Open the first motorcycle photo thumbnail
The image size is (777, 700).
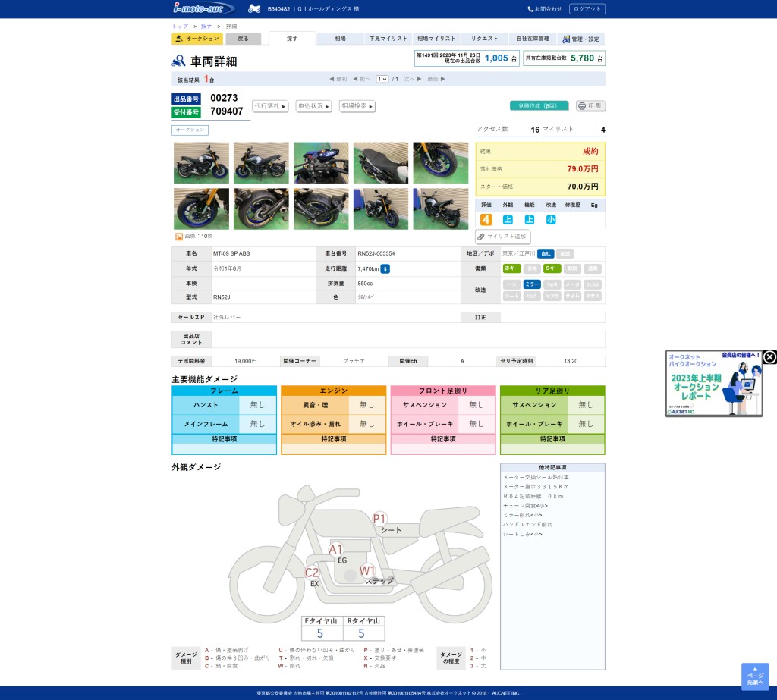[x=201, y=162]
